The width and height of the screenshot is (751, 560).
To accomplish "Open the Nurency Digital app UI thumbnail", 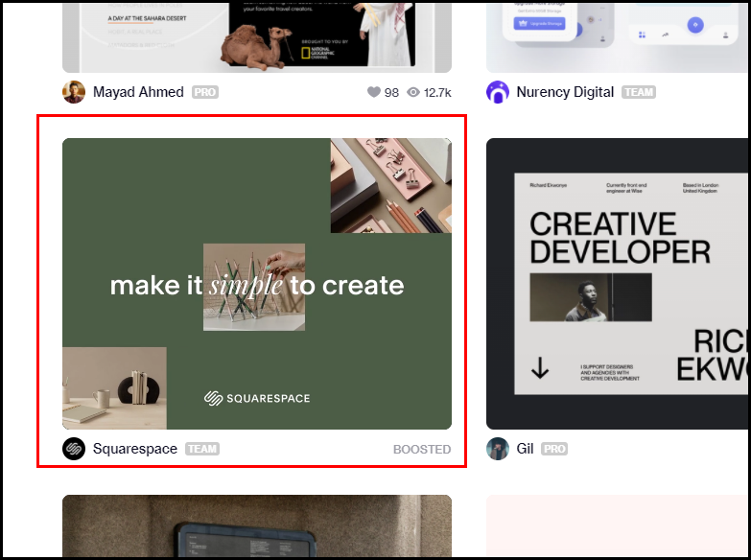I will point(617,36).
